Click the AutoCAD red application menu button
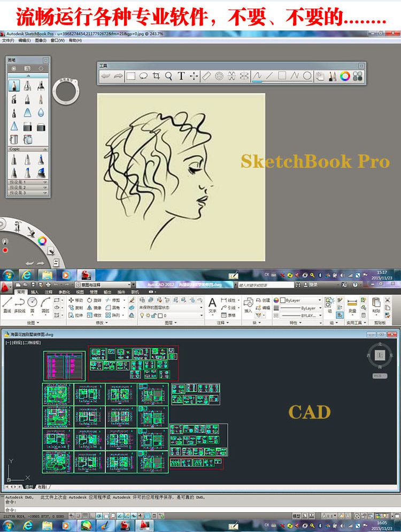The height and width of the screenshot is (532, 401). pos(6,287)
